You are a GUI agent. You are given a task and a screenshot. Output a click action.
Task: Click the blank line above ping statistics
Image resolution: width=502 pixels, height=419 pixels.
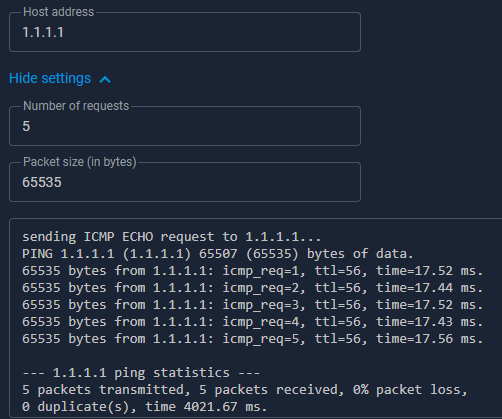pyautogui.click(x=252, y=356)
